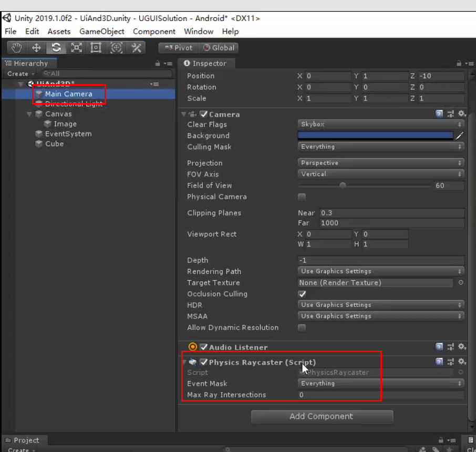
Task: Uncheck Occlusion Culling
Action: click(x=302, y=294)
